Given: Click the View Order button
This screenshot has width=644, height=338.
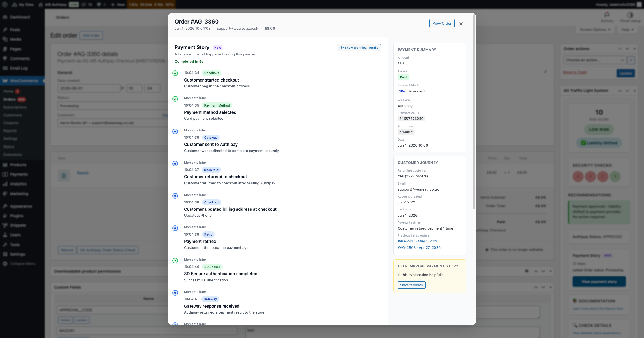Looking at the screenshot, I should click(x=442, y=23).
